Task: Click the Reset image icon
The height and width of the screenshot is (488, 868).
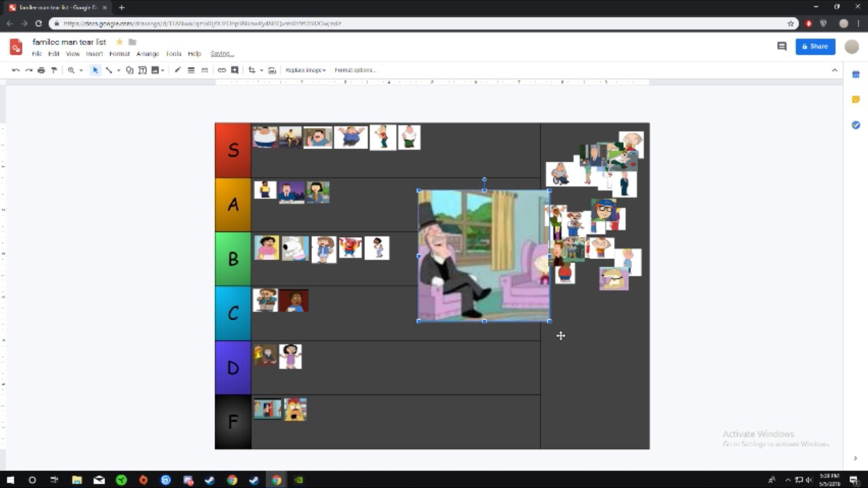Action: [x=272, y=70]
